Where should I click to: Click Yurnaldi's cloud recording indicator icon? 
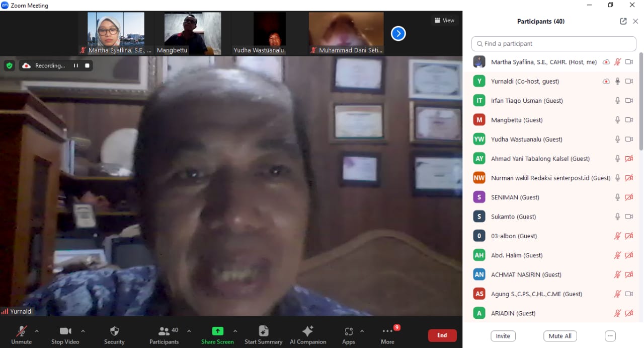[x=606, y=81]
